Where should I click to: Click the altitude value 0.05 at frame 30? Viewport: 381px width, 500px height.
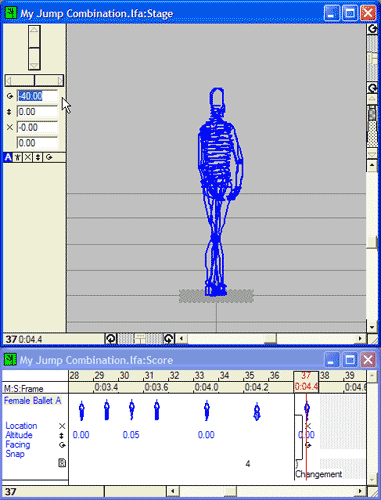coord(131,435)
